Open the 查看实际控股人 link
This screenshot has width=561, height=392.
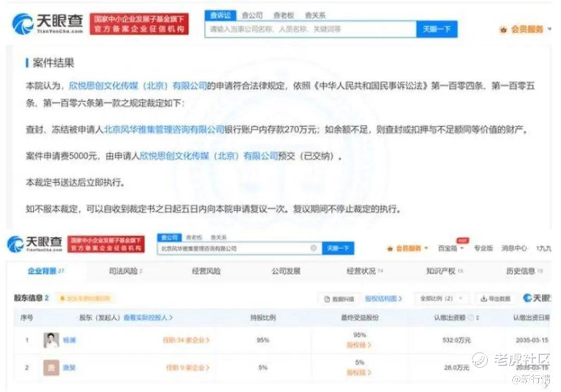[148, 317]
